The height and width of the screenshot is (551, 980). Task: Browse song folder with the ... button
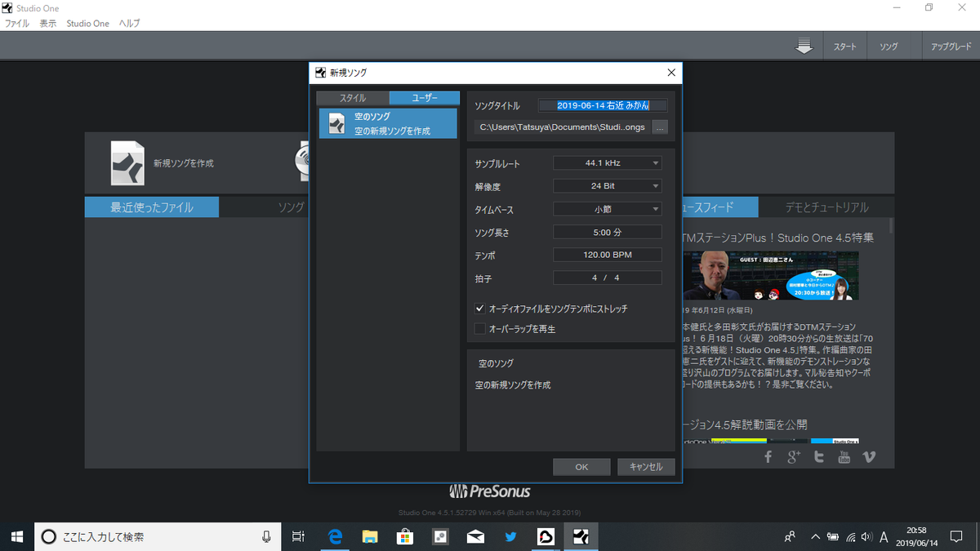tap(660, 127)
